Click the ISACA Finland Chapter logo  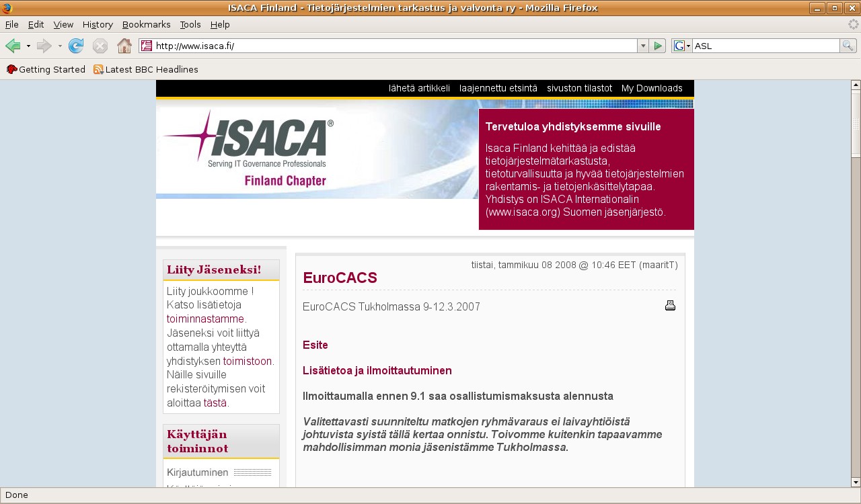249,149
